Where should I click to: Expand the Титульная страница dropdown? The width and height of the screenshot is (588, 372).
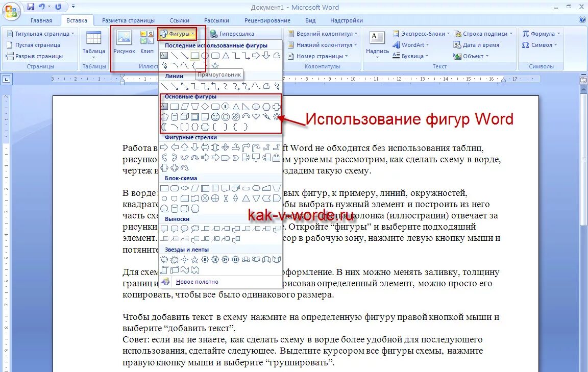[40, 34]
